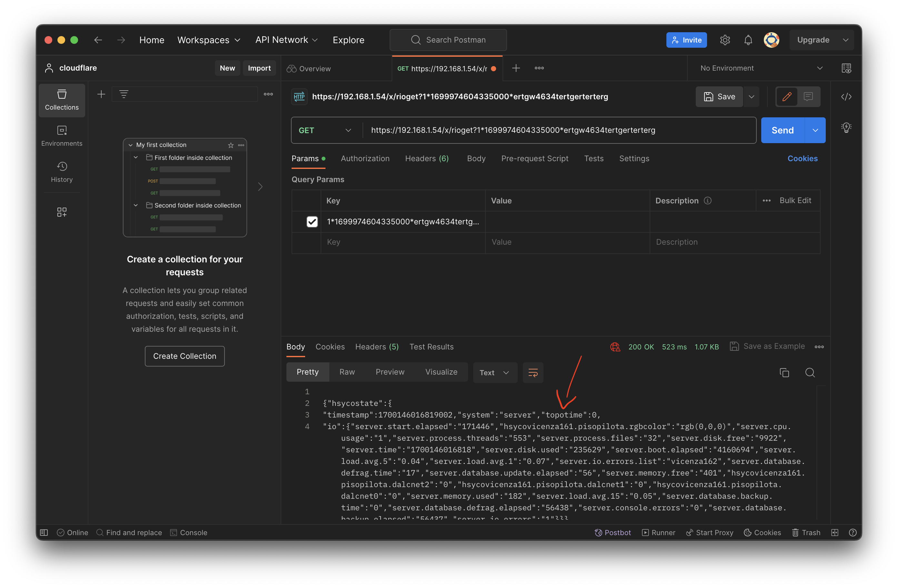Click the Send request button
The height and width of the screenshot is (588, 898).
[x=783, y=130]
